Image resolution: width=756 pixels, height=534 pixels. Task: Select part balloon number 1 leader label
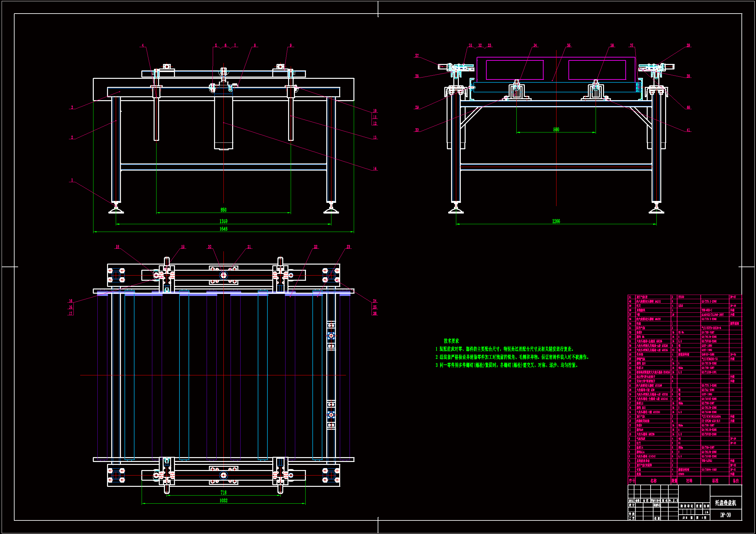click(72, 180)
